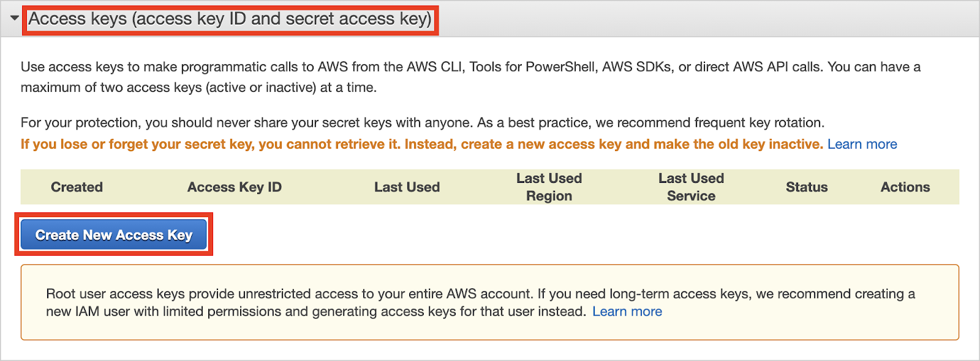Select the Last Used Service column header

691,187
